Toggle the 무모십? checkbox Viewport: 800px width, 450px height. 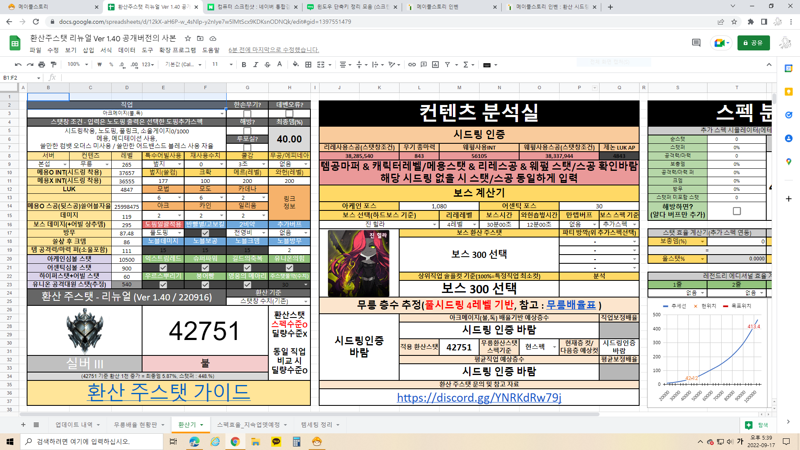click(247, 147)
